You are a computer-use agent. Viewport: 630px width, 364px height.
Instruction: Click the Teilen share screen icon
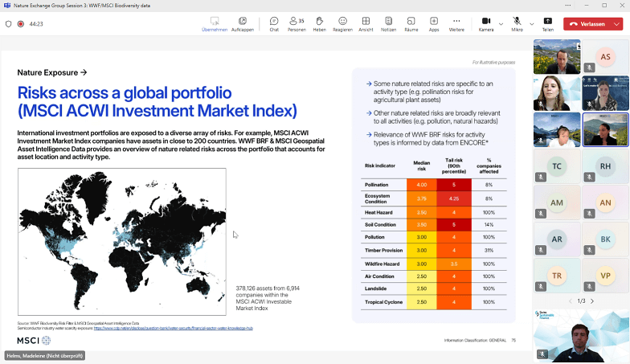coord(548,23)
